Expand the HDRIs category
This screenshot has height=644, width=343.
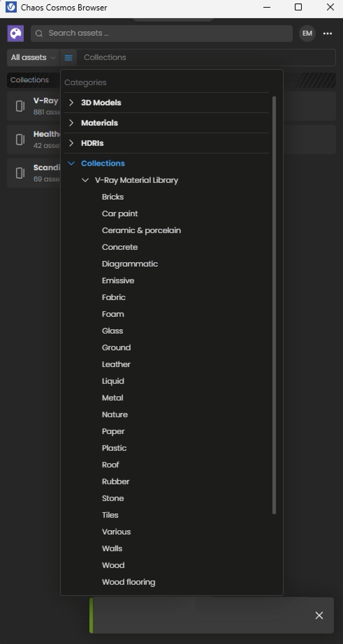[71, 143]
